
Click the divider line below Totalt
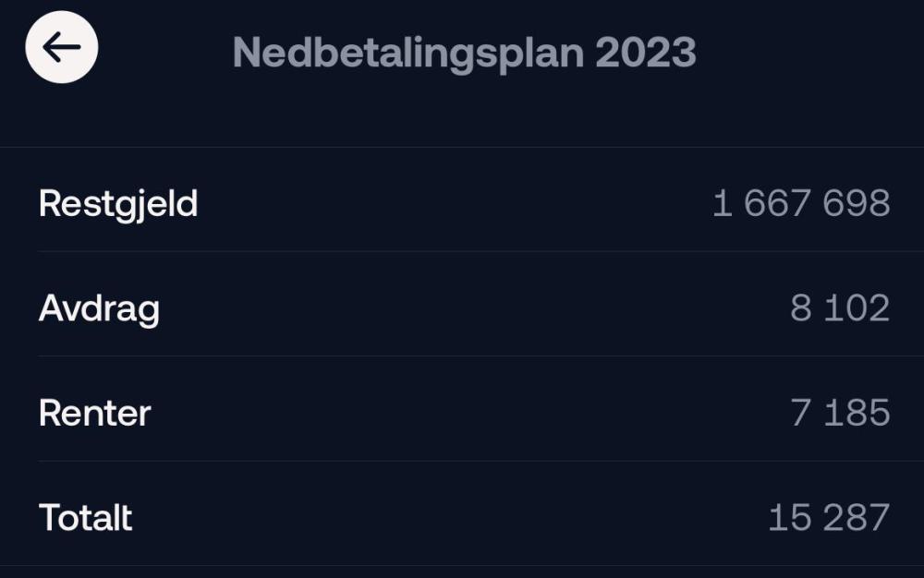[462, 565]
